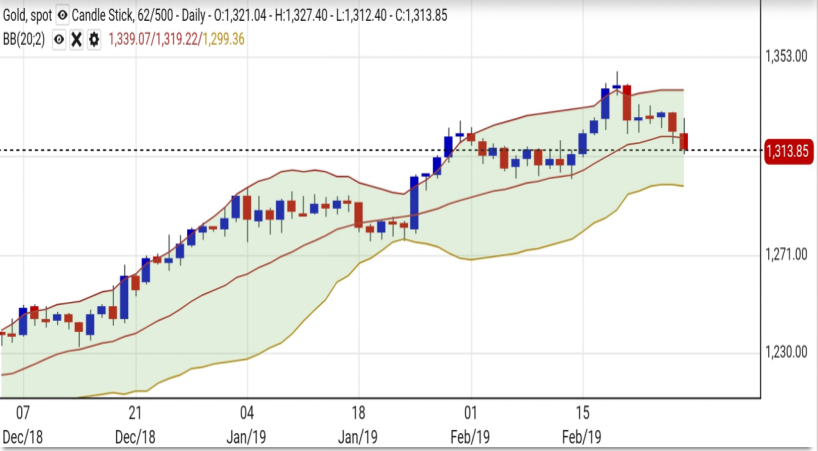Click the last red candle at right edge
Screen dimensions: 818x451
(685, 142)
